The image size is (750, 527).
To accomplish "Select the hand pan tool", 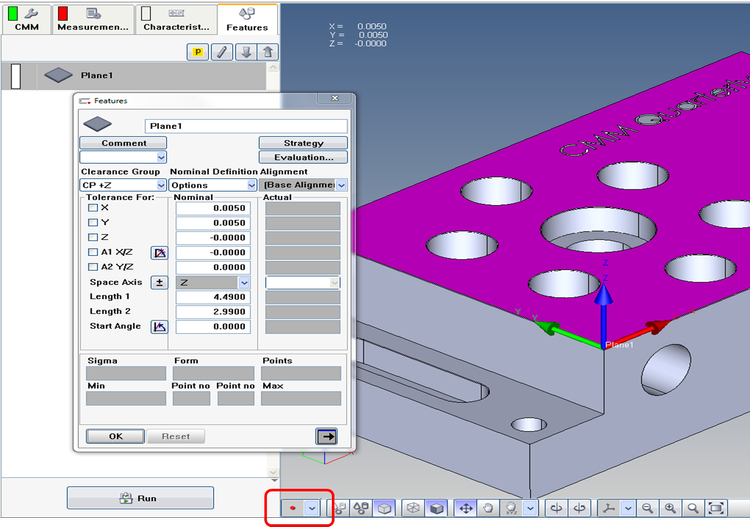I will 488,508.
